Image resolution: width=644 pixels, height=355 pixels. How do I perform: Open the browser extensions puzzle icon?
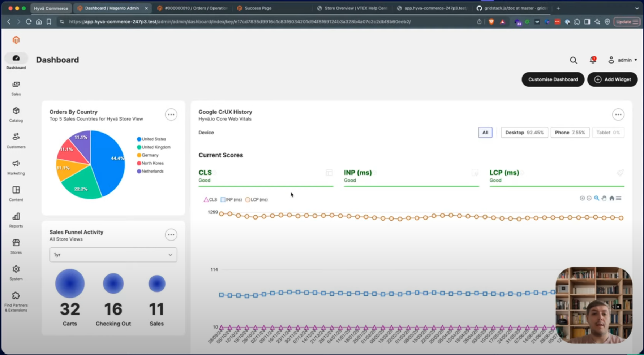pos(577,22)
